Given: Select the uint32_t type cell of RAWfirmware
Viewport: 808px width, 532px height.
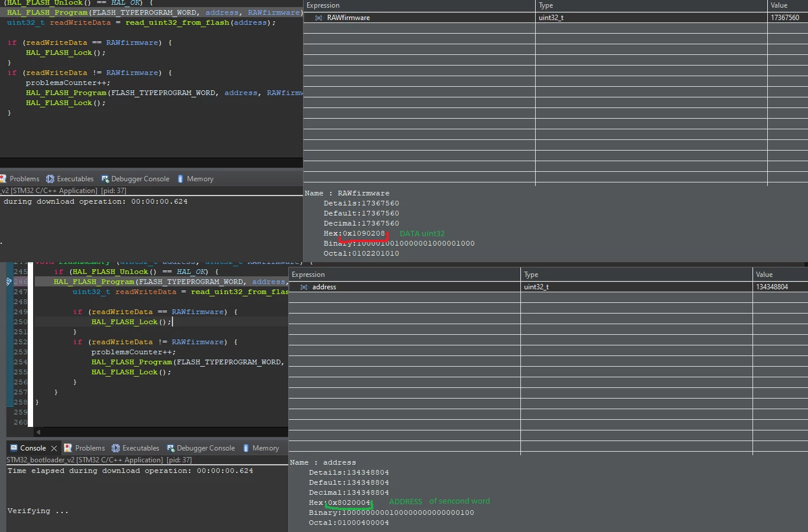Looking at the screenshot, I should (x=651, y=18).
